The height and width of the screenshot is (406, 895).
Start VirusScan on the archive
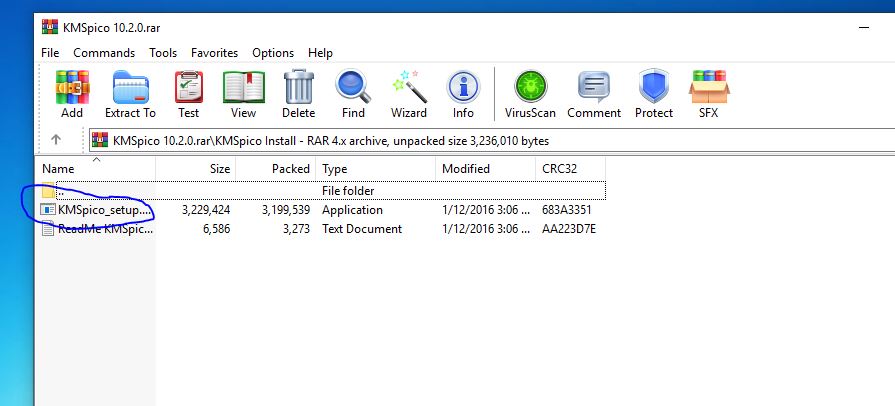pyautogui.click(x=530, y=87)
